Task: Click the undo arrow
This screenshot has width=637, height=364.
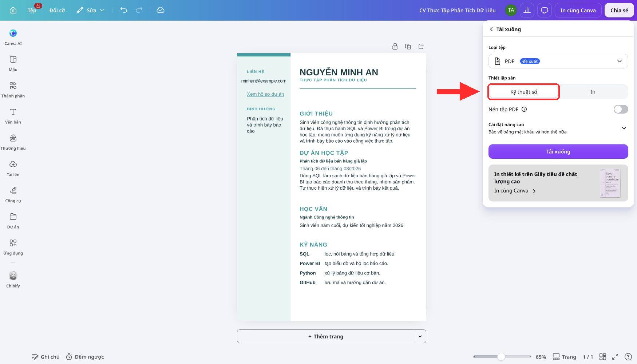Action: (x=124, y=10)
